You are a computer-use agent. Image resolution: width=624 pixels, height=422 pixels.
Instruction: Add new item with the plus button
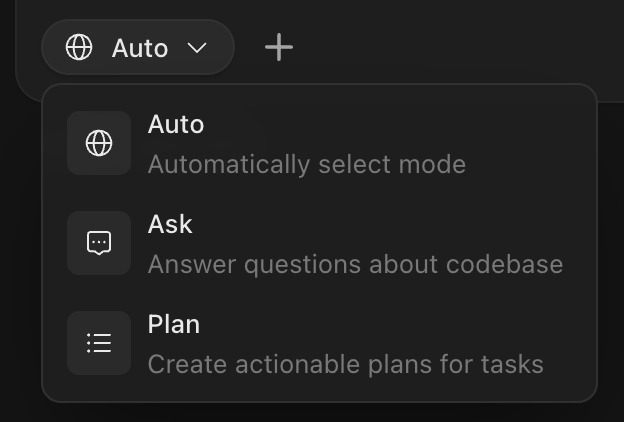[279, 47]
